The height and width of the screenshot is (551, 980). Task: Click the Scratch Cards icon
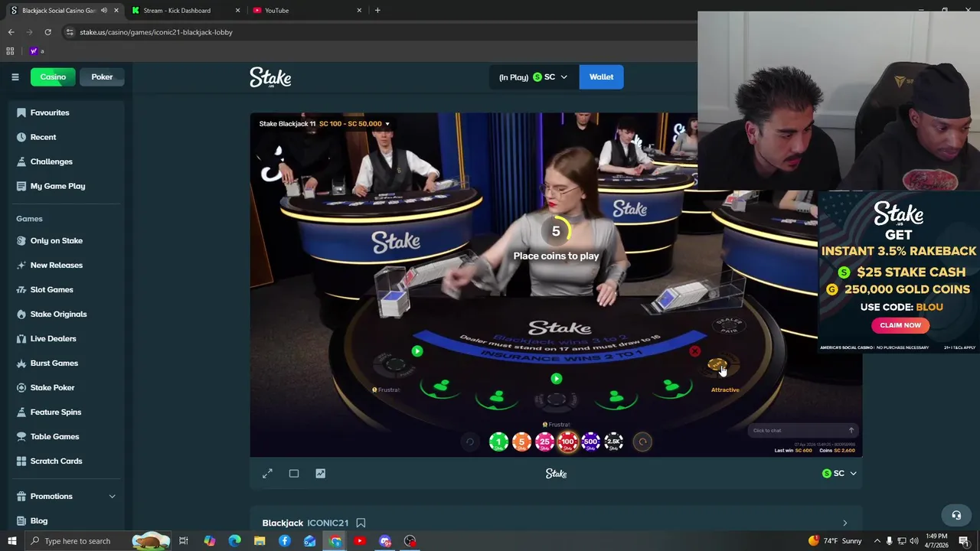(x=21, y=461)
